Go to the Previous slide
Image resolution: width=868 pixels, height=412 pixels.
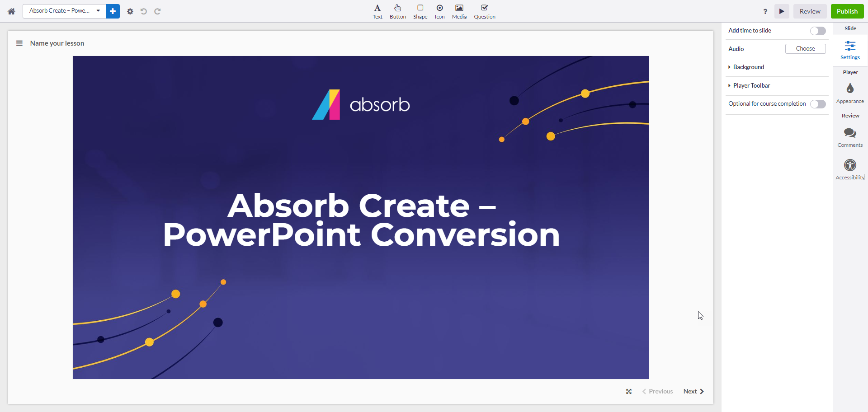coord(657,392)
